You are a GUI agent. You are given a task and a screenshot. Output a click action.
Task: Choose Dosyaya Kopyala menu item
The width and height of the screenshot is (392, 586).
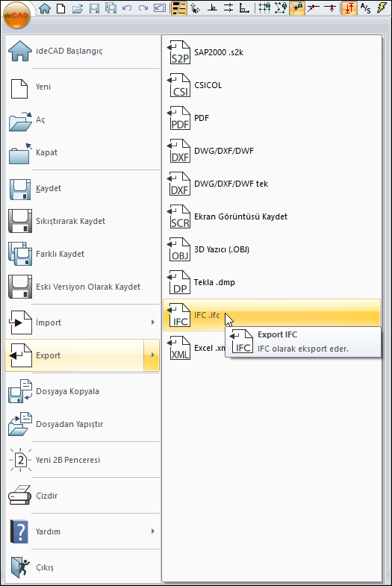point(83,391)
